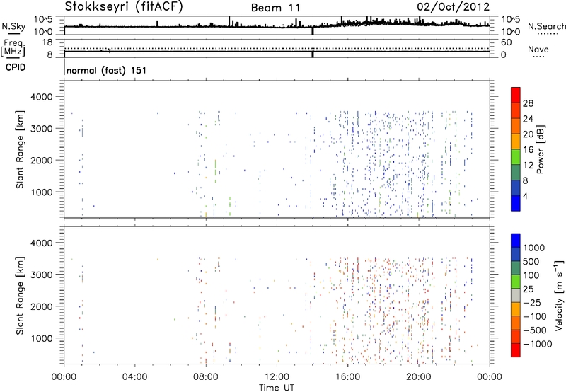This screenshot has height=392, width=566.
Task: Click the '-25' velocity colorbar tick value
Action: click(532, 303)
